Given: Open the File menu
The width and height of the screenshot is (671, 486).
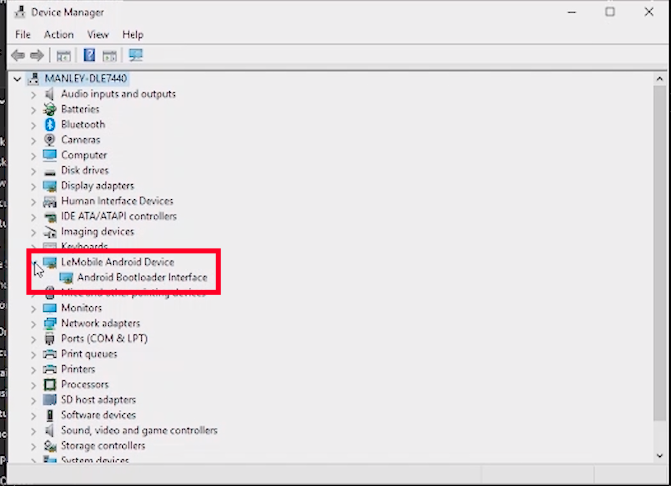Looking at the screenshot, I should coord(22,34).
